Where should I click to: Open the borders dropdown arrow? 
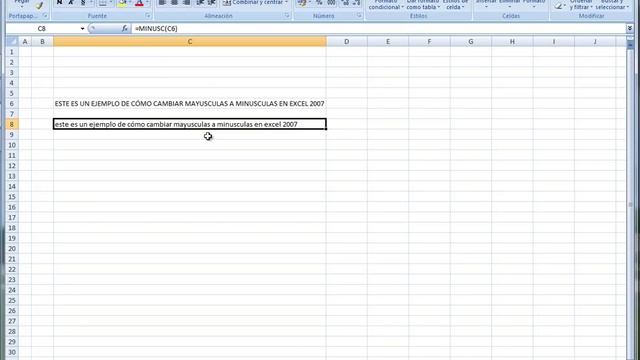tap(111, 2)
